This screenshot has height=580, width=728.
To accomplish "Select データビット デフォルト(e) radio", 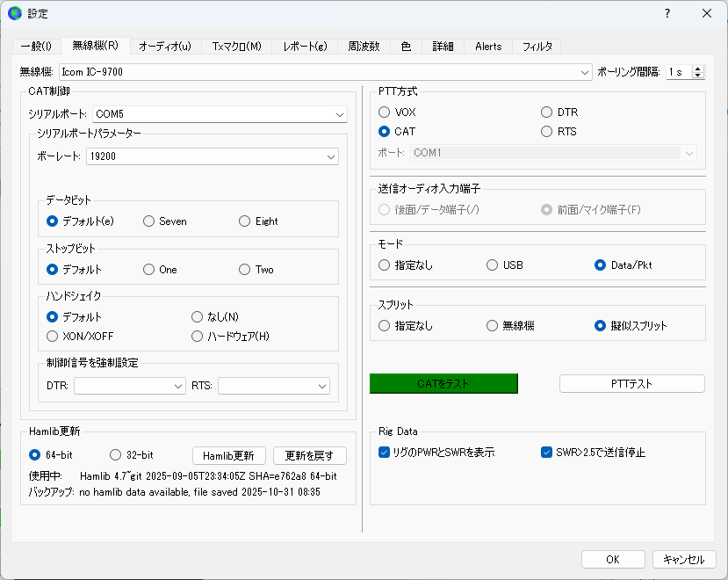I will pyautogui.click(x=80, y=221).
